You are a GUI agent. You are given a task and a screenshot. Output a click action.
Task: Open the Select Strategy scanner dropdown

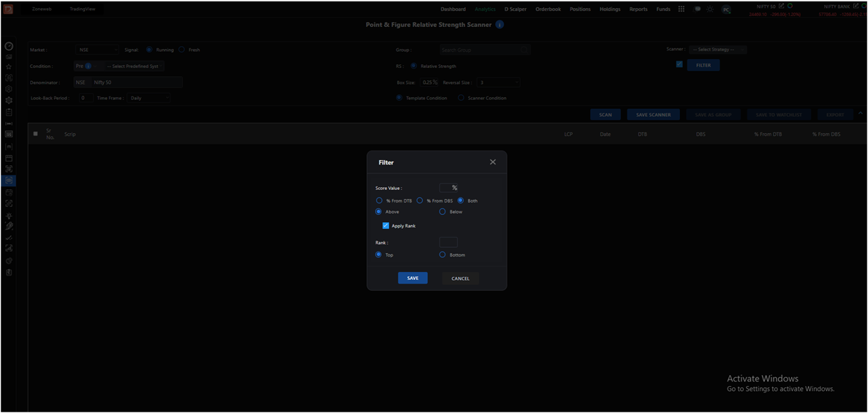717,49
